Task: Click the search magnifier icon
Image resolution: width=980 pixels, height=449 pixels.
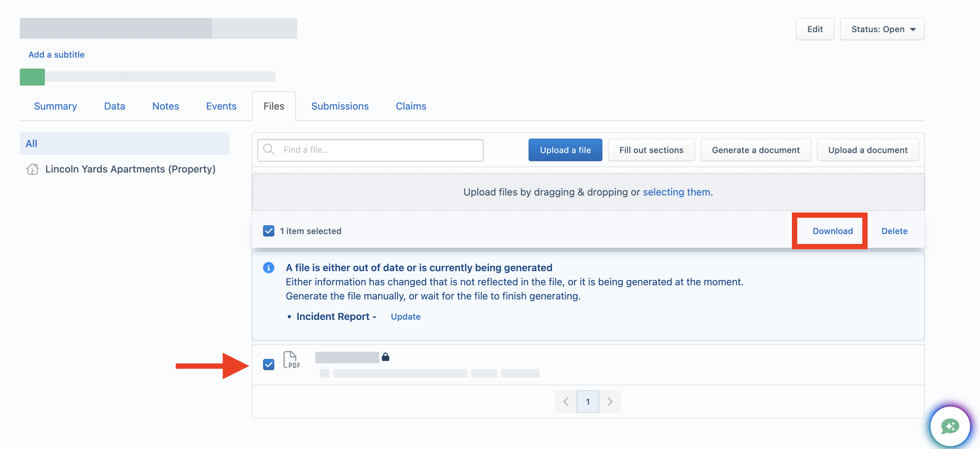Action: [x=269, y=150]
